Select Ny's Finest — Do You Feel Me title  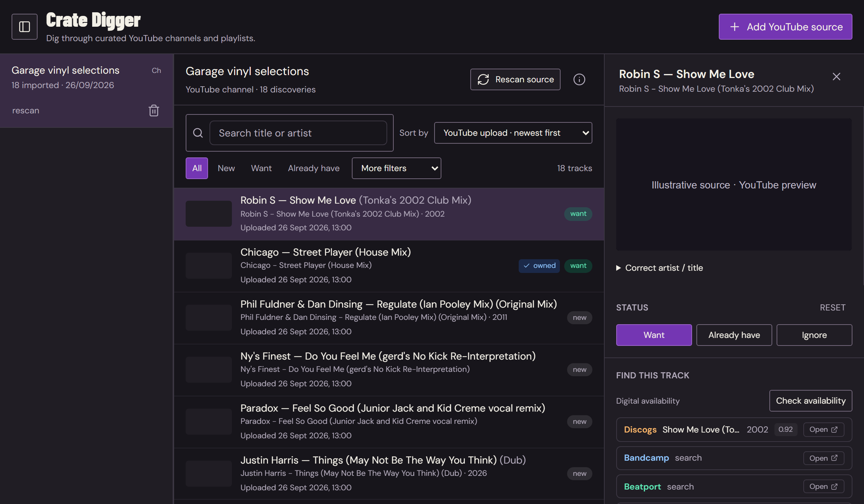(x=388, y=356)
